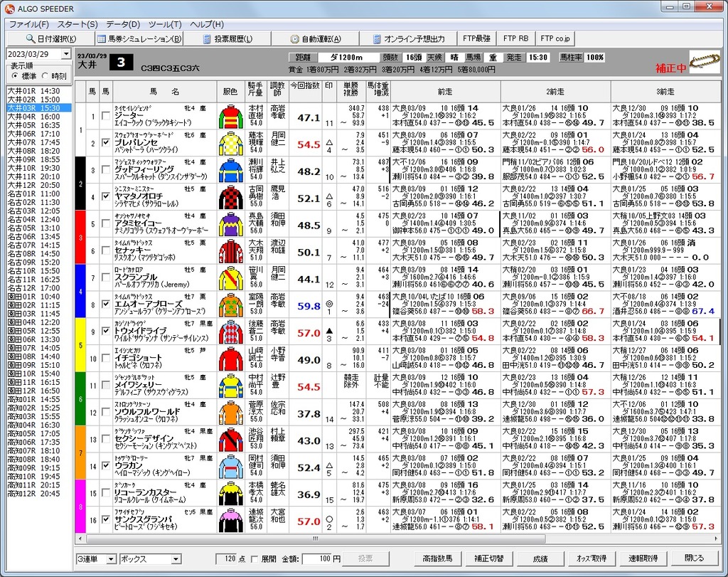This screenshot has height=577, width=728.
Task: Click the オンライン予想出力 icon
Action: coord(377,39)
